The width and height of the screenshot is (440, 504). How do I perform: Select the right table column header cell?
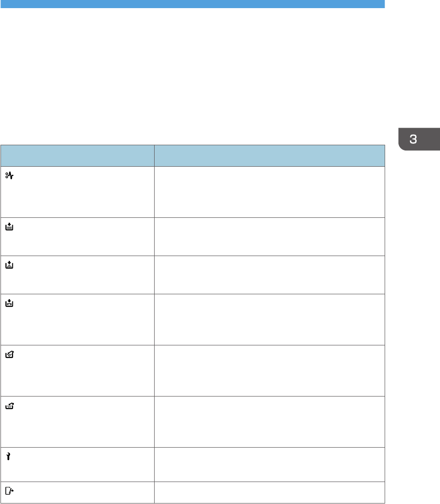[x=270, y=156]
